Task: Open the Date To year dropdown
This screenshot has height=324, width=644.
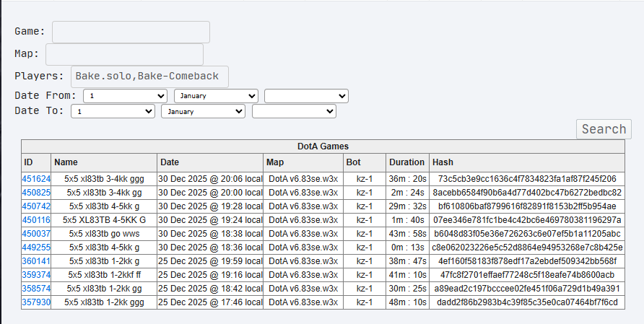Action: (293, 112)
